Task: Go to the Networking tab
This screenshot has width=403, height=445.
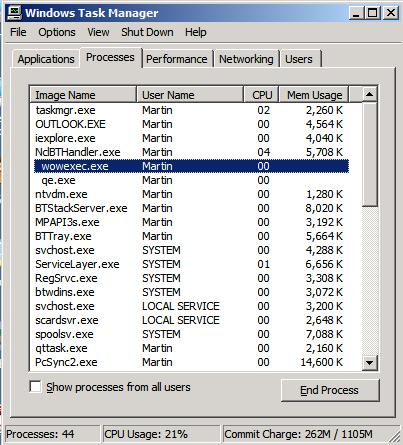Action: click(x=246, y=59)
